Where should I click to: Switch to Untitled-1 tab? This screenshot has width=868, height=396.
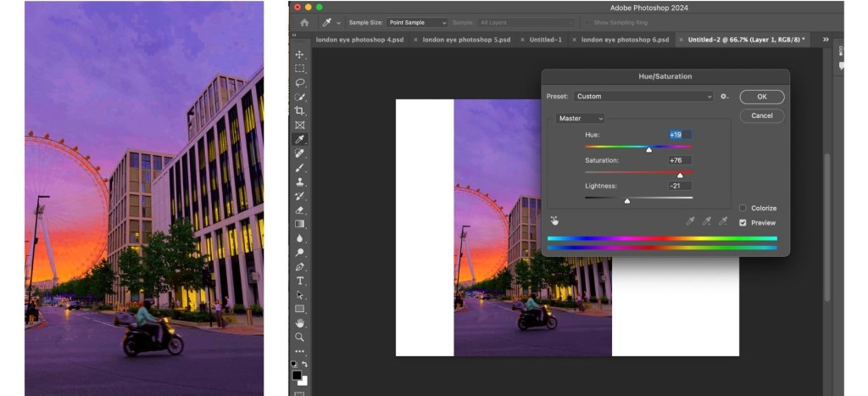click(x=545, y=40)
